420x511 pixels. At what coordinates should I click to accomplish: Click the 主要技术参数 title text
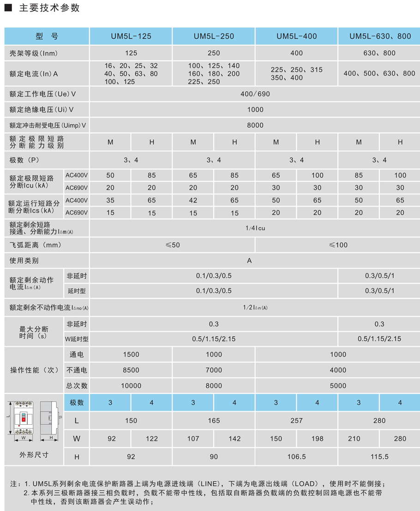49,8
